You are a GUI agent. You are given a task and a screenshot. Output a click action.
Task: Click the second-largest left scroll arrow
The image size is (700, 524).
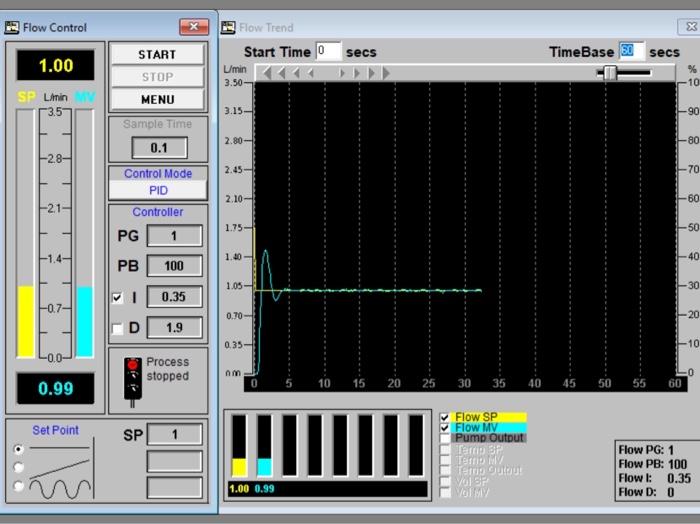coord(282,73)
